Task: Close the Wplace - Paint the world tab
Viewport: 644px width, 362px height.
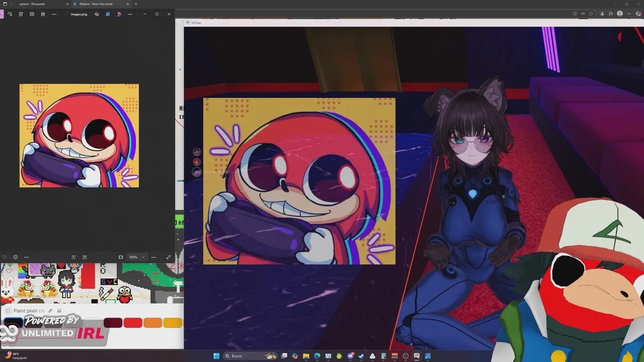Action: click(x=127, y=4)
